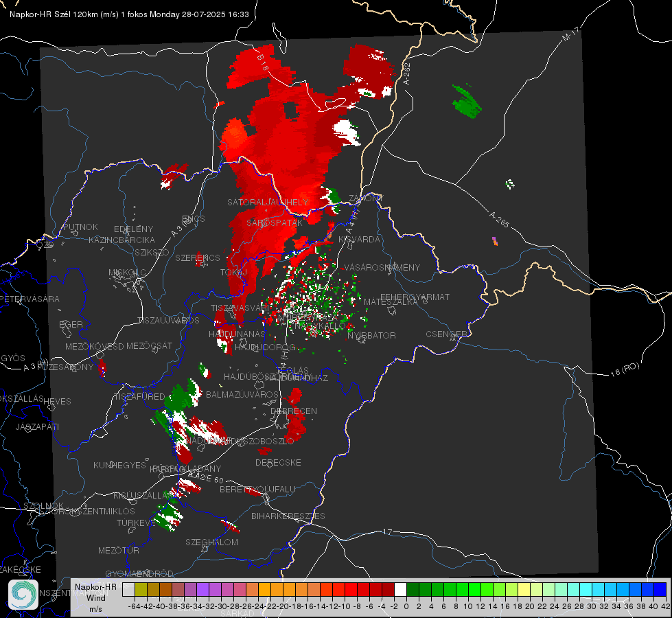Screen dimensions: 672x618
Task: Click the M-17 road label
Action: pos(570,34)
